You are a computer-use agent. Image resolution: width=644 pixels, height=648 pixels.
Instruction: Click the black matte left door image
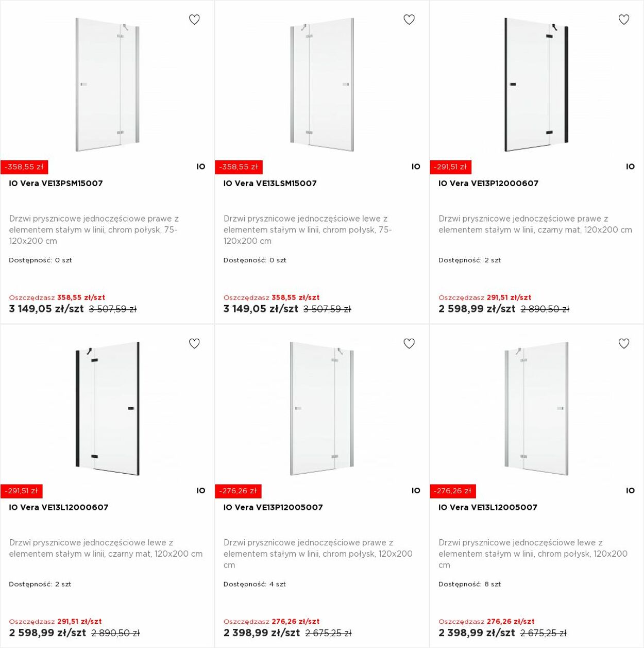[x=107, y=409]
